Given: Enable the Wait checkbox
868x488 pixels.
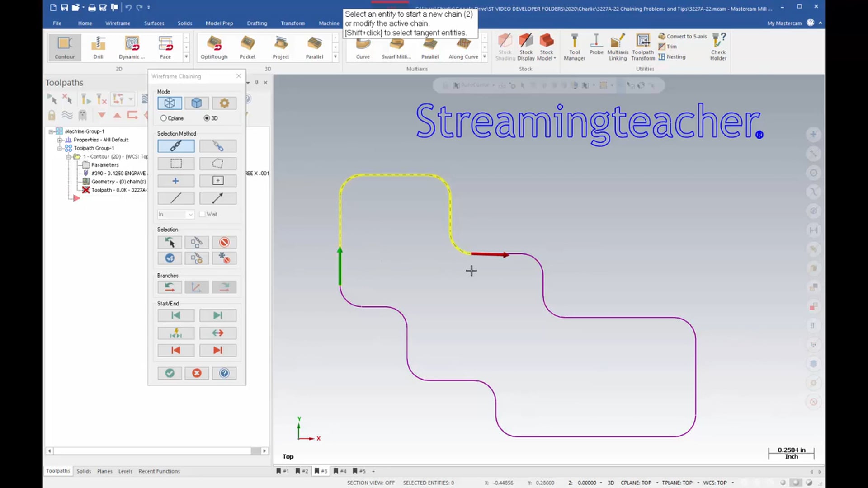Looking at the screenshot, I should (x=202, y=214).
